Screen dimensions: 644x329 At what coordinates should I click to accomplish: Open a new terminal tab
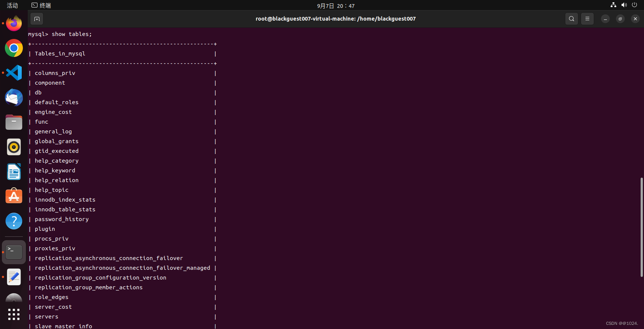click(37, 19)
